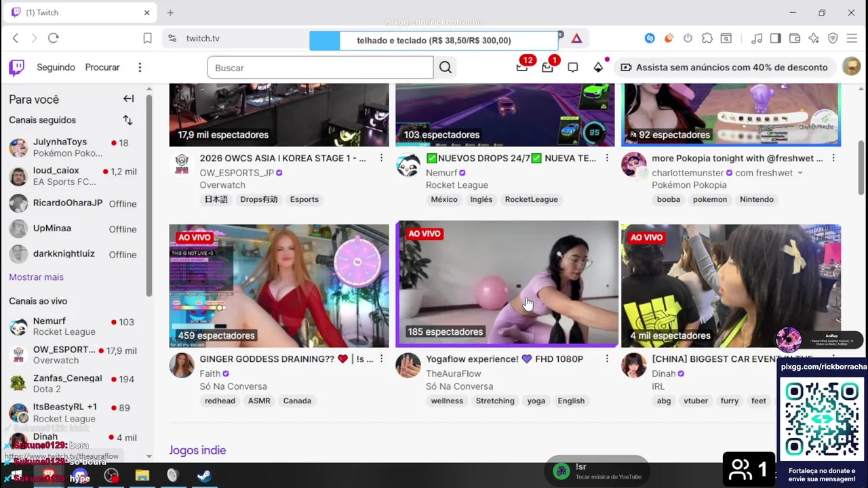Image resolution: width=868 pixels, height=488 pixels.
Task: Select the yoga tag
Action: [536, 401]
